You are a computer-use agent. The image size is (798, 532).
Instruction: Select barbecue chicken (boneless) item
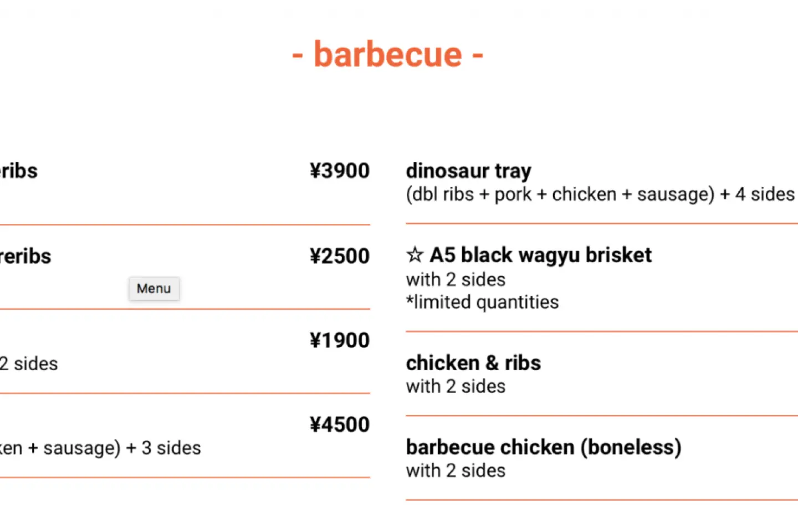click(x=544, y=447)
